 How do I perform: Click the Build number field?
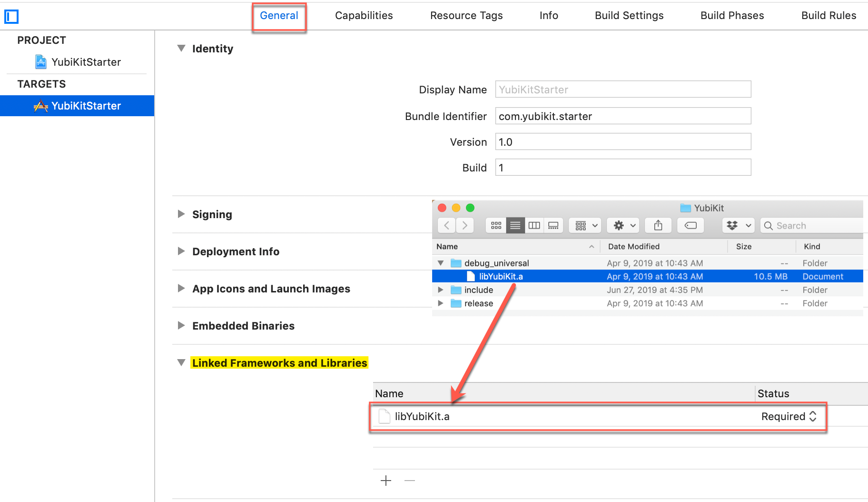(623, 167)
